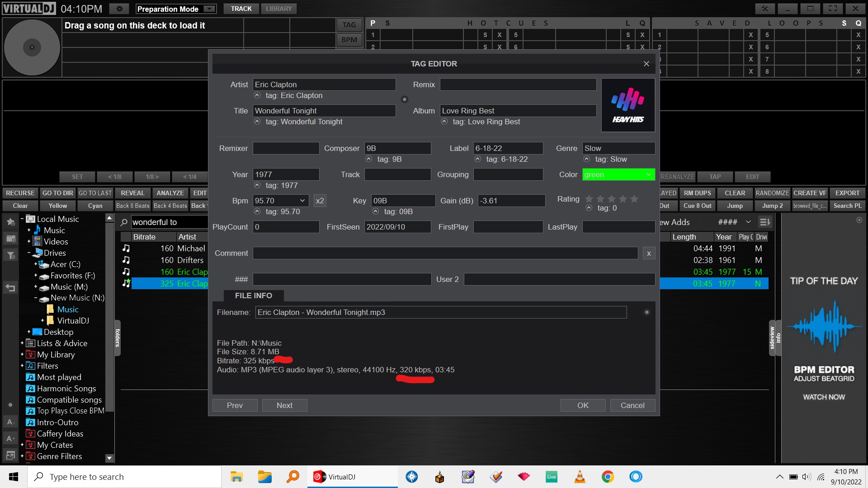Open the Bpm value dropdown

pos(302,201)
